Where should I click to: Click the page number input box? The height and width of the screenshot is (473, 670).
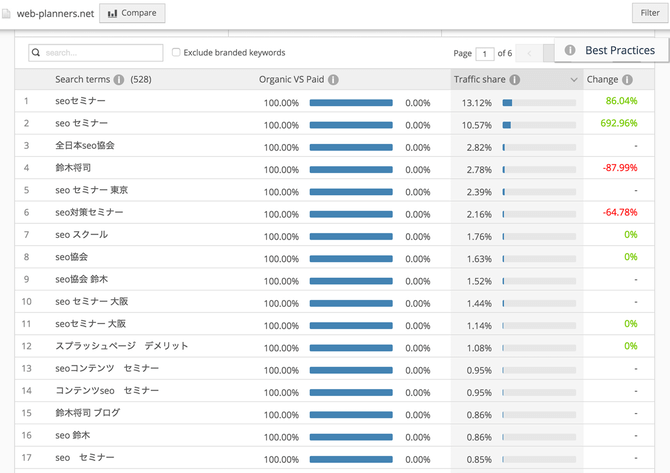pyautogui.click(x=485, y=53)
